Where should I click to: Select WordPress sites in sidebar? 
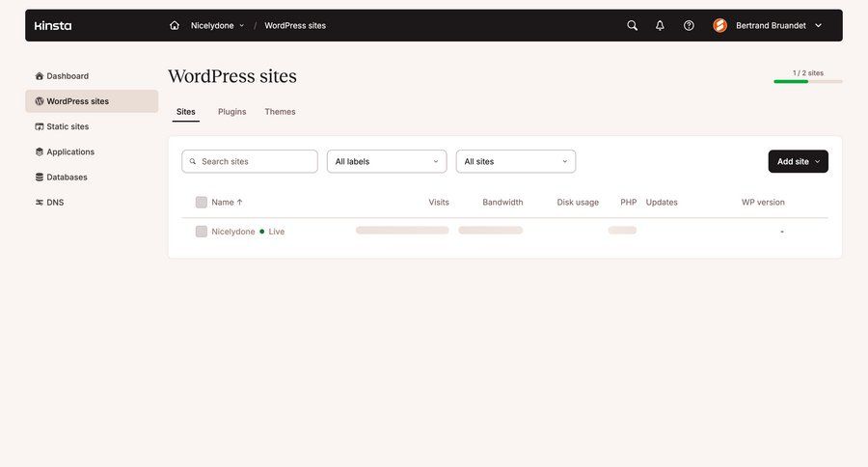point(92,101)
